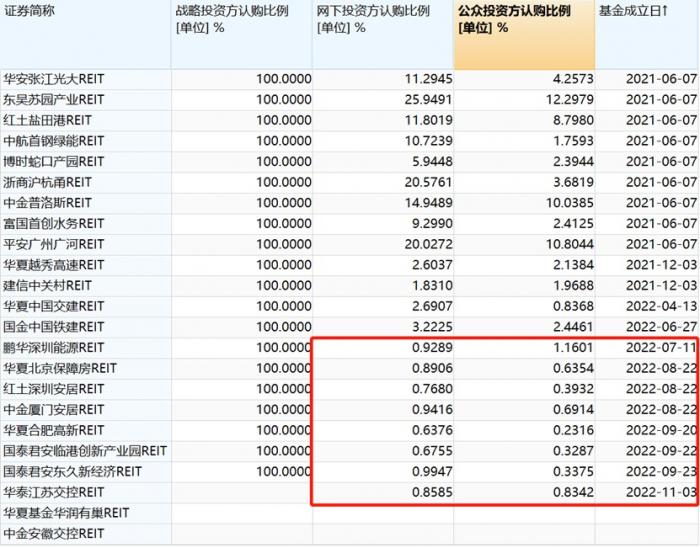Select row 华泰江苏交控REIT

(x=350, y=493)
